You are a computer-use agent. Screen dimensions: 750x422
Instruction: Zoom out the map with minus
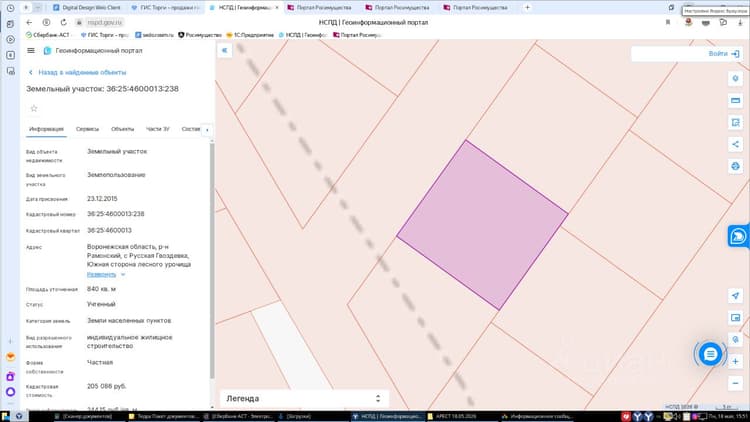coord(735,383)
